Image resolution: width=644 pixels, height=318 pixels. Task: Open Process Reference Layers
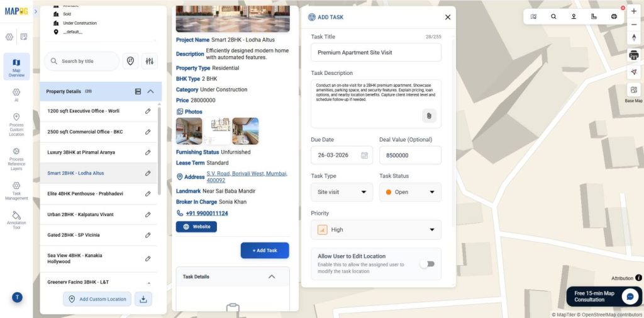[x=16, y=159]
